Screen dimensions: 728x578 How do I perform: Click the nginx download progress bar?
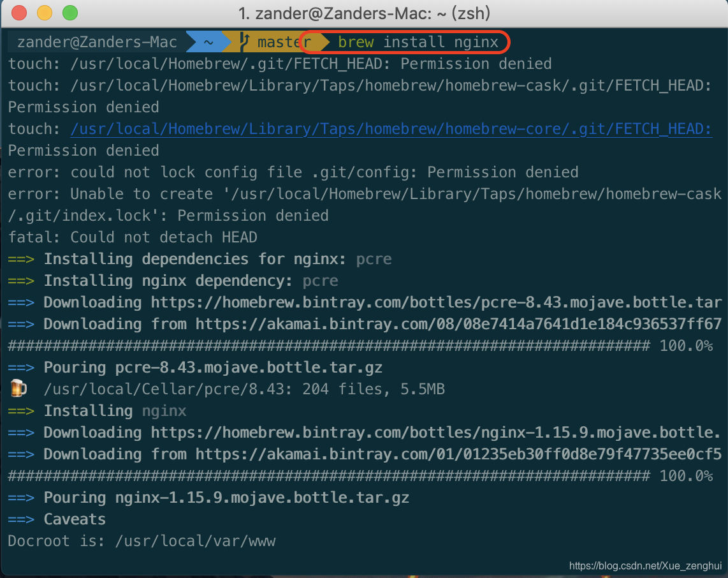(329, 476)
